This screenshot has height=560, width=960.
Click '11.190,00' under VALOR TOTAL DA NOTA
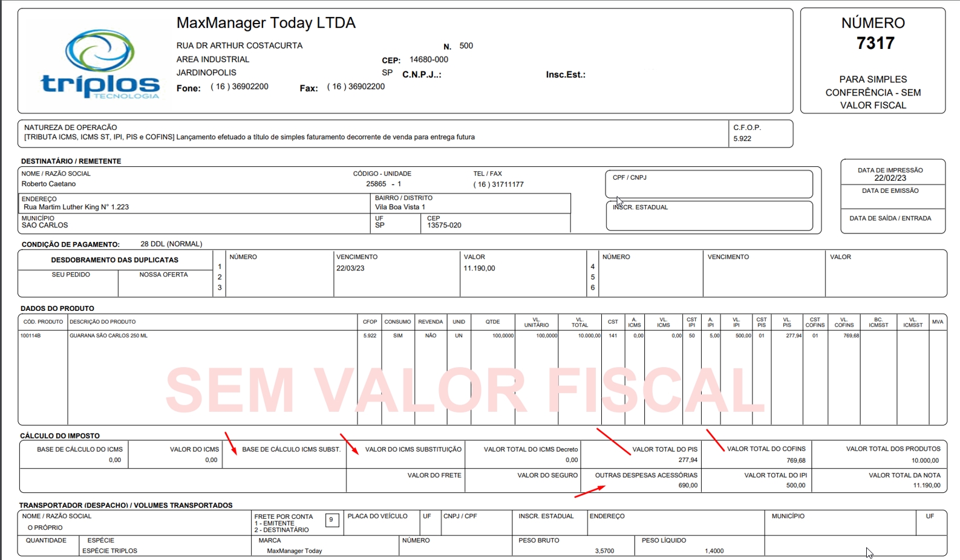(x=927, y=485)
